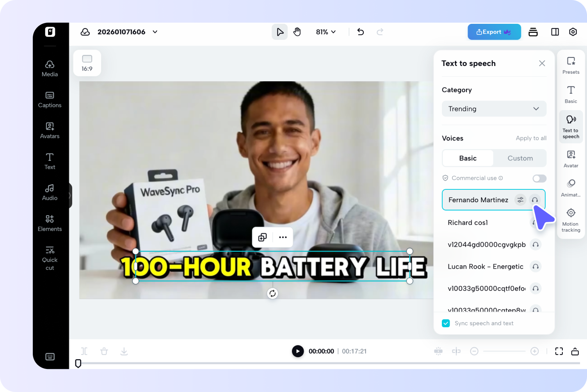
Task: Select the Lucan Rook – Energetic voice
Action: point(494,267)
